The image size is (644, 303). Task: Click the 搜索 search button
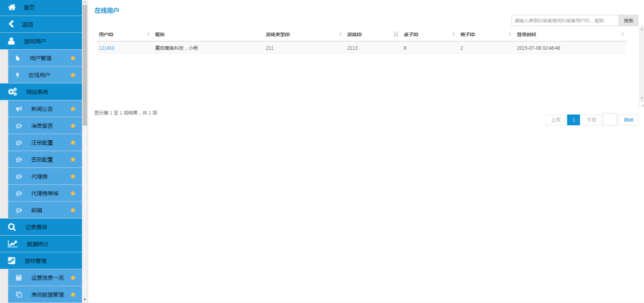pos(628,20)
